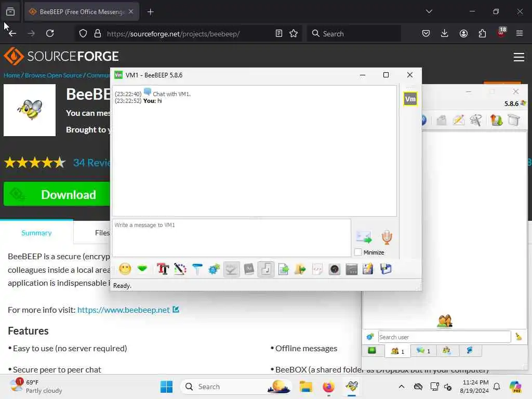532x399 pixels.
Task: Toggle the gray dictionary book icon
Action: coord(249,269)
